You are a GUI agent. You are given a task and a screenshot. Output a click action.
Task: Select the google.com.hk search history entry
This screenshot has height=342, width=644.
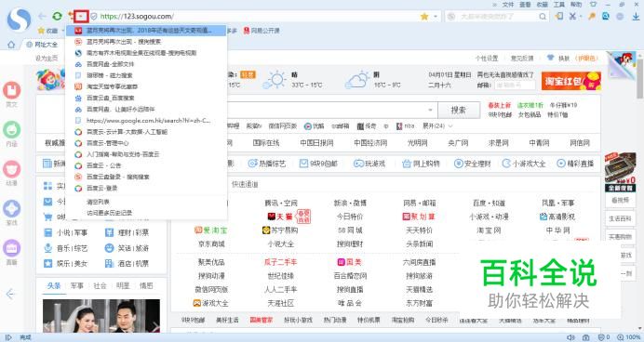click(146, 121)
